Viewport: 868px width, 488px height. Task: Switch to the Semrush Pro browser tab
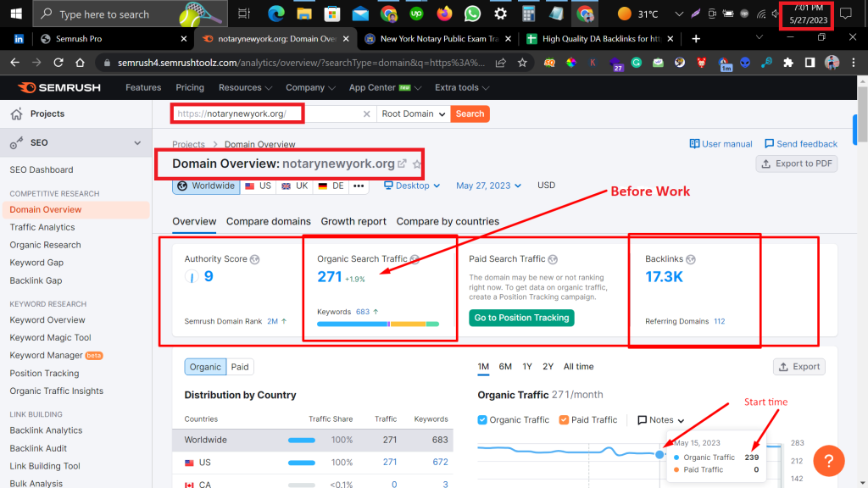pyautogui.click(x=114, y=39)
